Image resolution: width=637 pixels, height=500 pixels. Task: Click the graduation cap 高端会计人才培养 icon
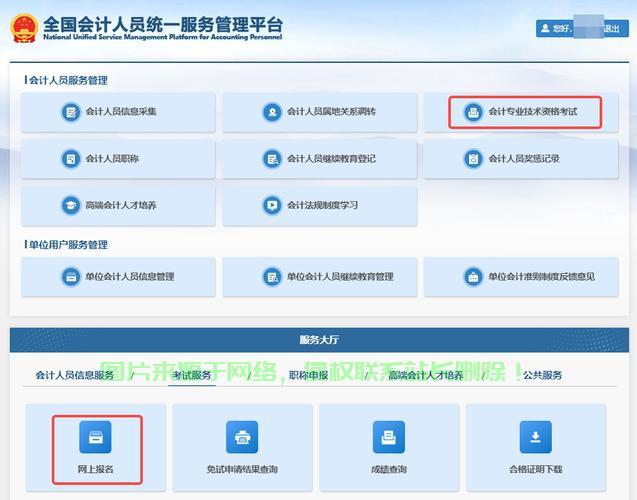pos(71,205)
